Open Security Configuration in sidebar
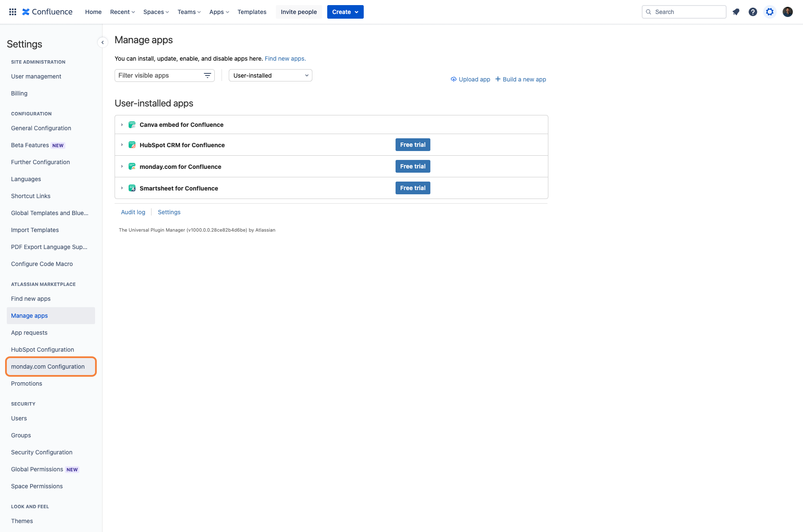 [x=51, y=452]
